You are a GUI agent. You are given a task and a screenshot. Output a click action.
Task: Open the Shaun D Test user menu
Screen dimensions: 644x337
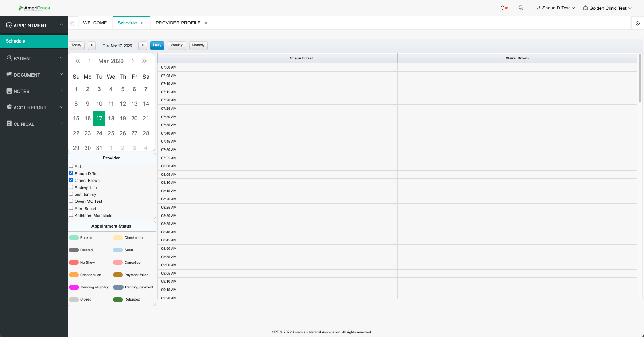[555, 8]
